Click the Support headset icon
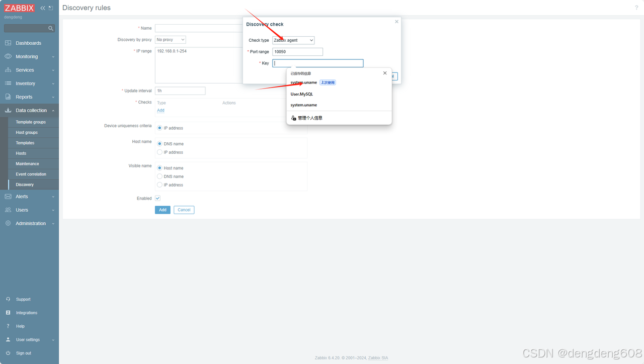This screenshot has height=364, width=644. click(8, 299)
